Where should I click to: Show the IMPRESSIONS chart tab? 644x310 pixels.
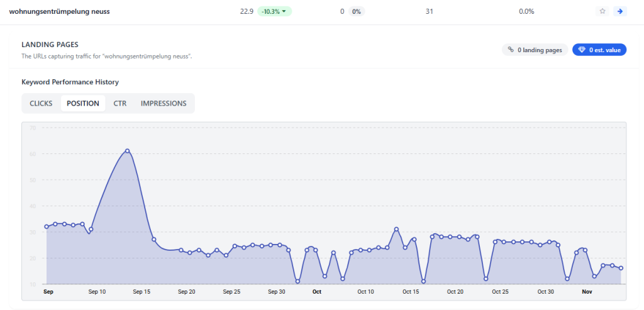pyautogui.click(x=164, y=103)
